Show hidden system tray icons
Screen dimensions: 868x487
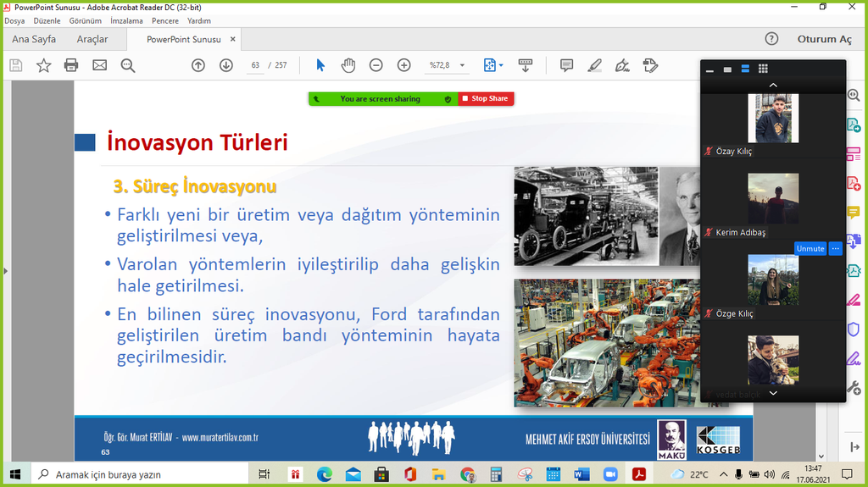click(724, 474)
